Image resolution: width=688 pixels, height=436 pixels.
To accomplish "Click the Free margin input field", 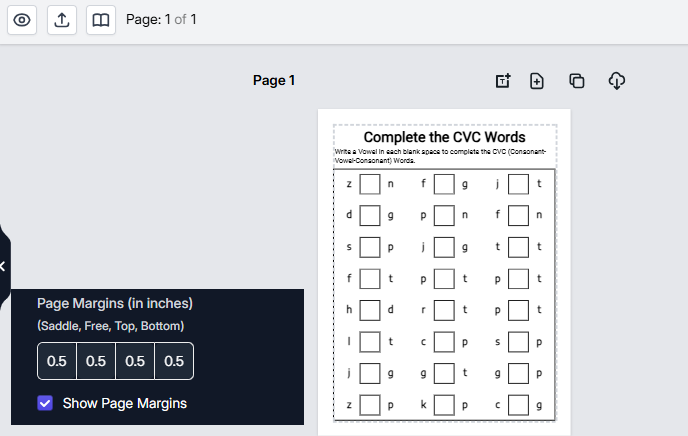I will coord(96,361).
